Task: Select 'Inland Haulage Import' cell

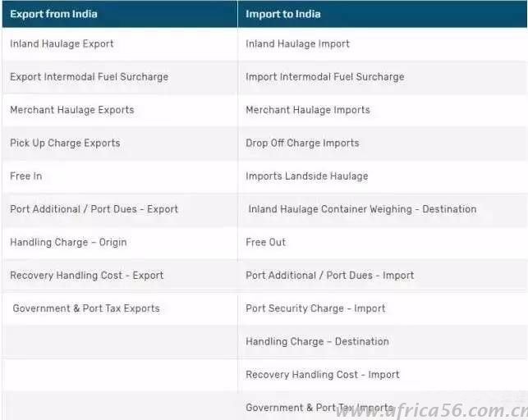Action: 297,43
